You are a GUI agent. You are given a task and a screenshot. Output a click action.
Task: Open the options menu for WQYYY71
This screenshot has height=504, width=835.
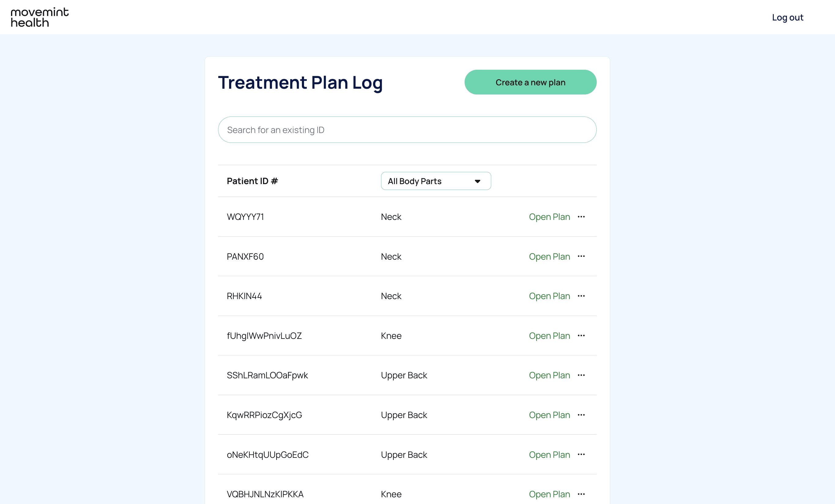click(581, 217)
